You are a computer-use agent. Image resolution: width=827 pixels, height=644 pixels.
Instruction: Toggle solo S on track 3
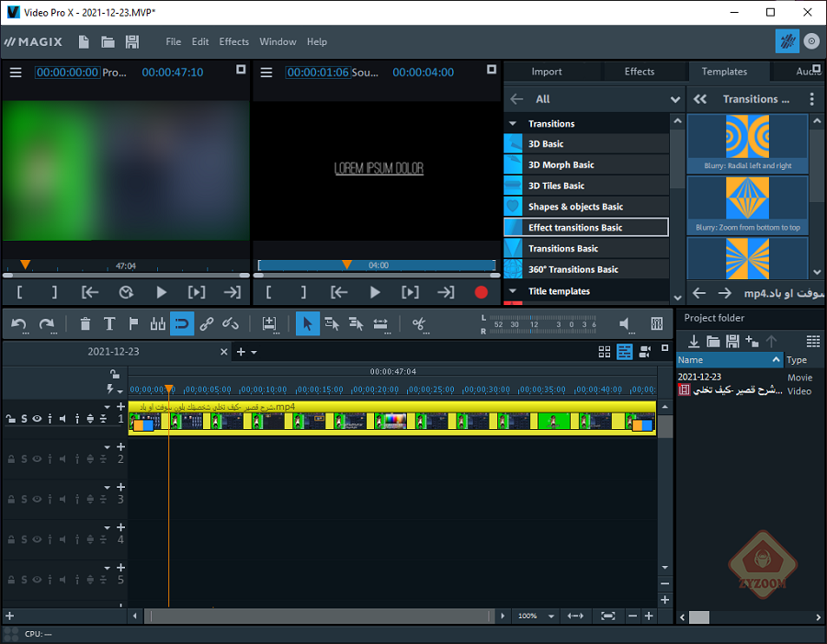(x=24, y=500)
